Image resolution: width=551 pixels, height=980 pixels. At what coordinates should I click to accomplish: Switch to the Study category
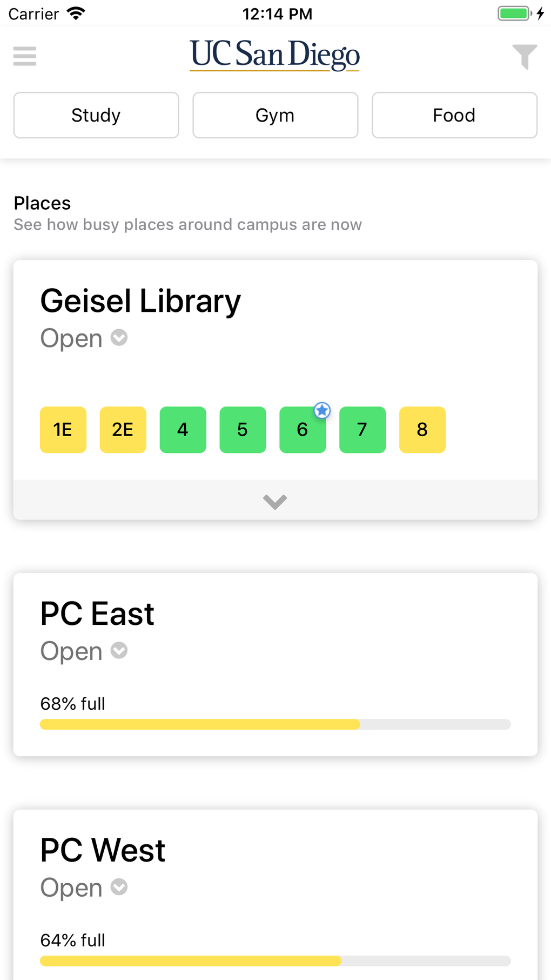96,115
